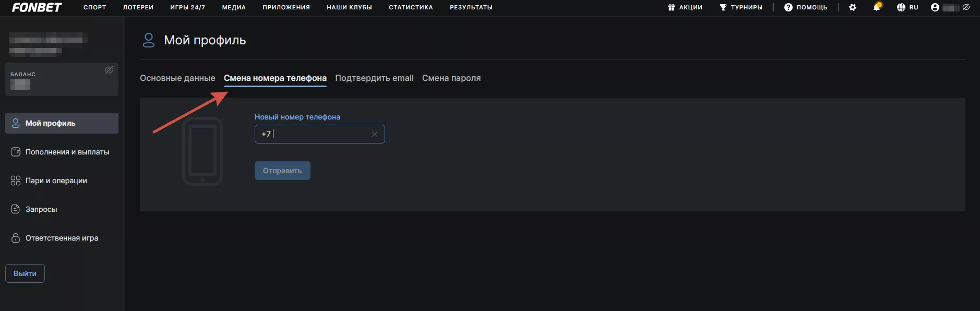The height and width of the screenshot is (311, 980).
Task: Open the Смена пароля tab
Action: [451, 78]
